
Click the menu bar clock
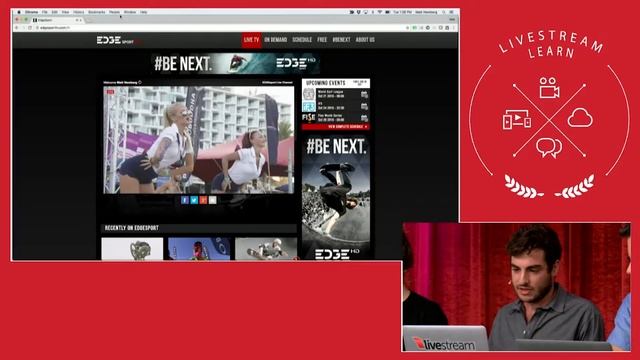click(x=402, y=12)
